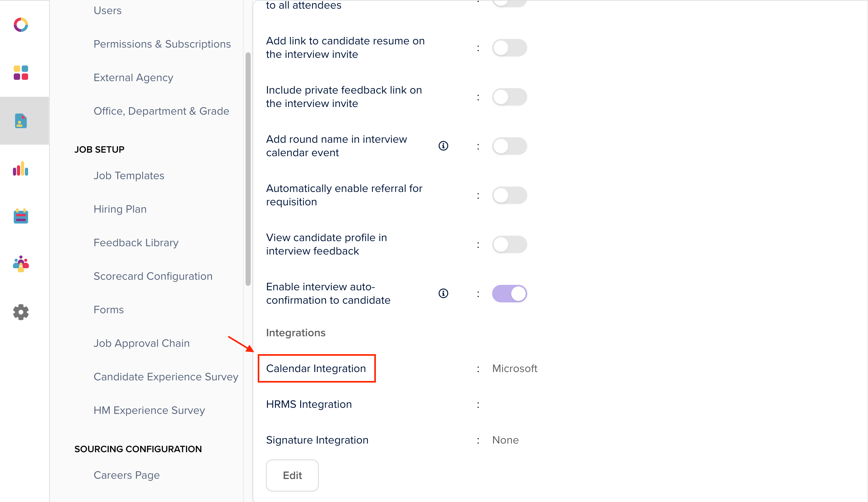Go to Permissions & Subscriptions

(162, 44)
